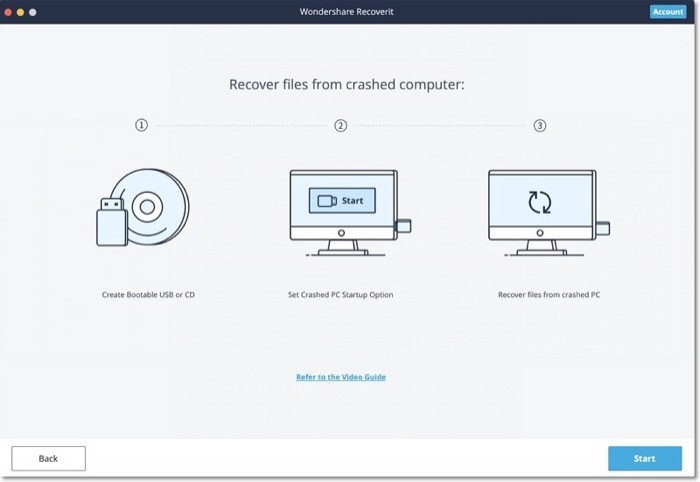The width and height of the screenshot is (700, 482).
Task: Minimize the window with yellow button
Action: coord(21,12)
